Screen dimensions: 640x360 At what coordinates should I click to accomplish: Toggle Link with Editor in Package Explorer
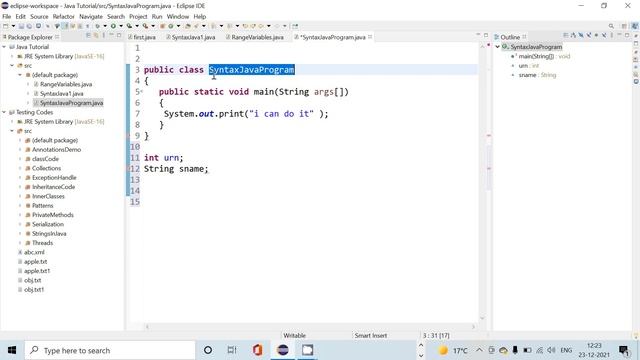(96, 36)
